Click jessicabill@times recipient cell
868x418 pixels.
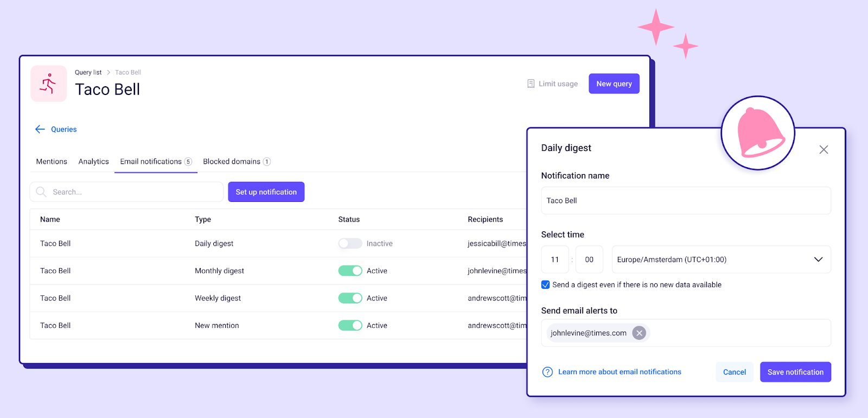click(497, 243)
